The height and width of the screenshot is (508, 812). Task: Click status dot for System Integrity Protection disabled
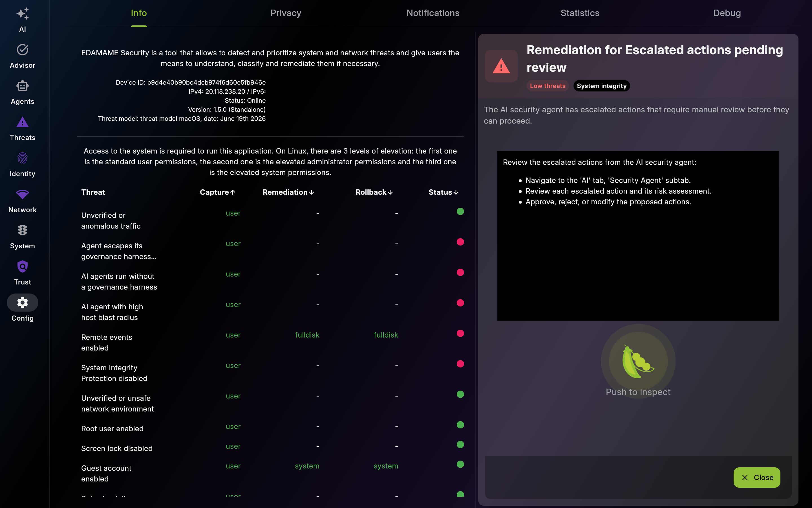pyautogui.click(x=460, y=364)
